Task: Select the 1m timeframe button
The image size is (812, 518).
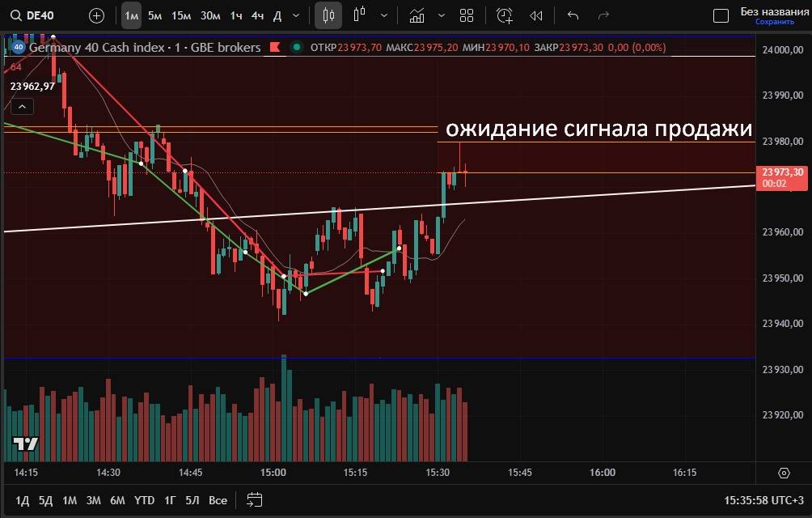Action: [131, 15]
